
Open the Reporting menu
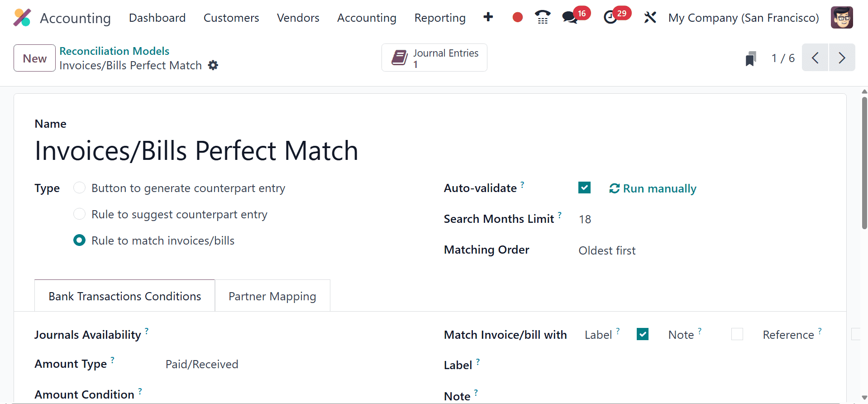coord(440,18)
